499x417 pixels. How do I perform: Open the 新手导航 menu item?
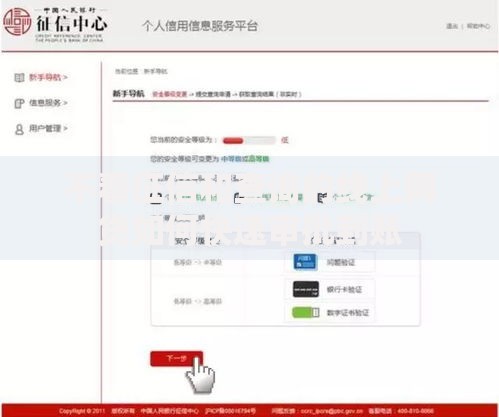click(x=45, y=77)
